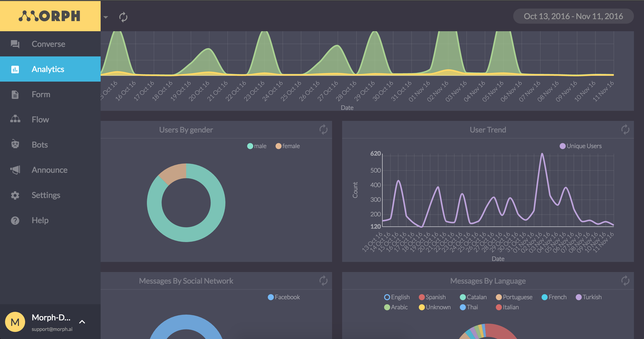The image size is (644, 339).
Task: Refresh the Users By gender chart
Action: [x=323, y=130]
